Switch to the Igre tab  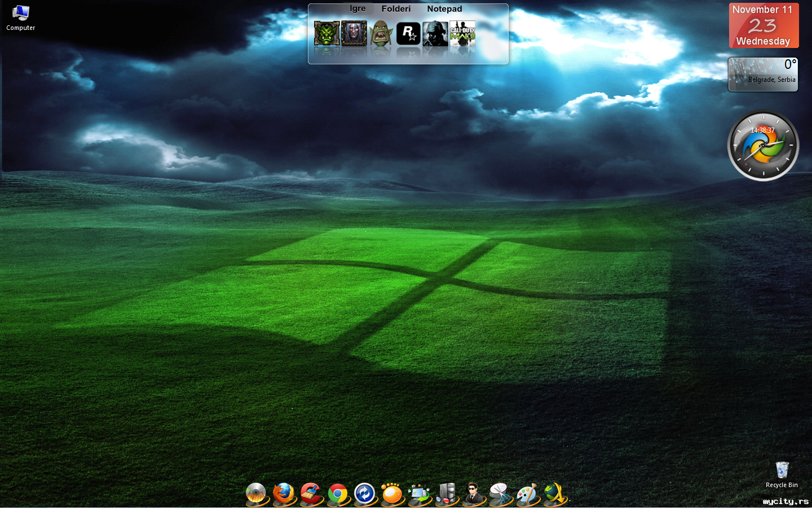[x=358, y=8]
